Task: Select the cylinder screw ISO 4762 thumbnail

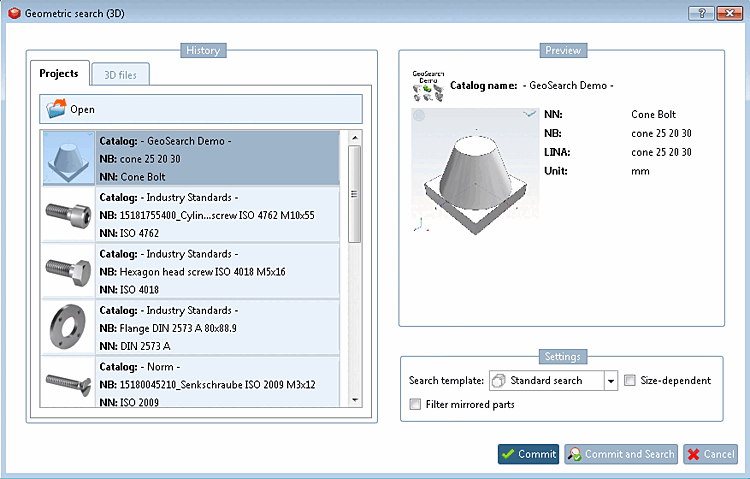Action: (68, 215)
